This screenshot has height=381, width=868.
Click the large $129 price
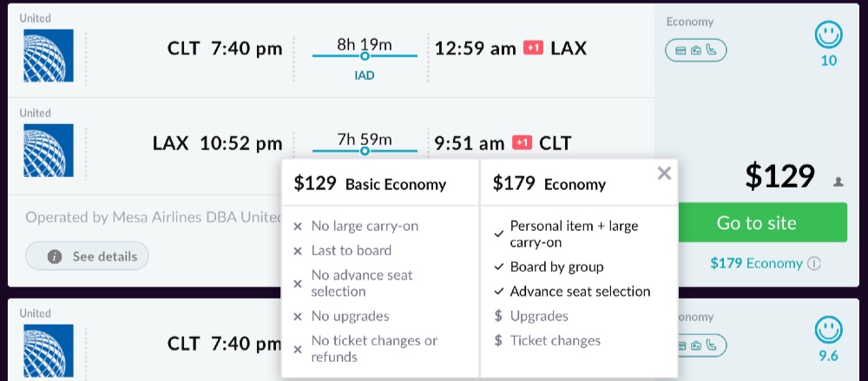(779, 176)
